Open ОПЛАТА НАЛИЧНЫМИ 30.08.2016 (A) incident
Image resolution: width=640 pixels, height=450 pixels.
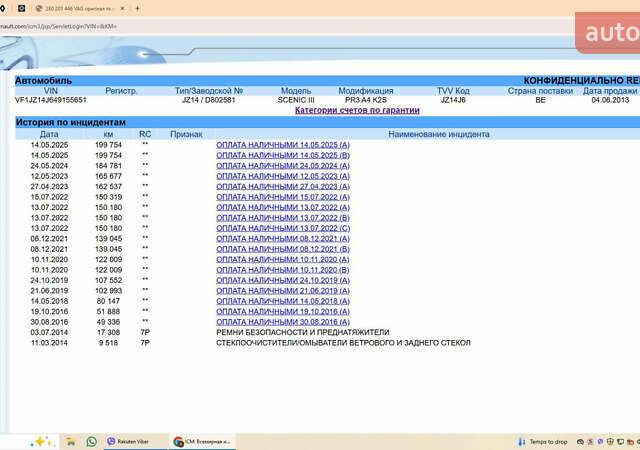pos(283,322)
